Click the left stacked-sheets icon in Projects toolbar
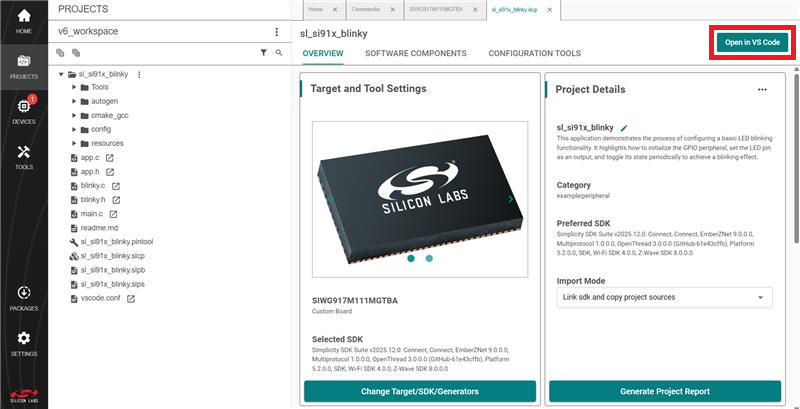The height and width of the screenshot is (409, 800). (60, 53)
